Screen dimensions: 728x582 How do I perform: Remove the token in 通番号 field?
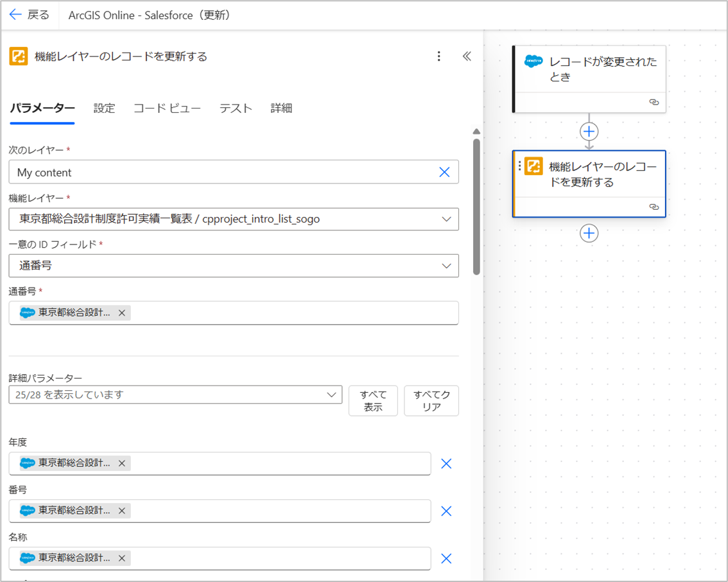(121, 312)
